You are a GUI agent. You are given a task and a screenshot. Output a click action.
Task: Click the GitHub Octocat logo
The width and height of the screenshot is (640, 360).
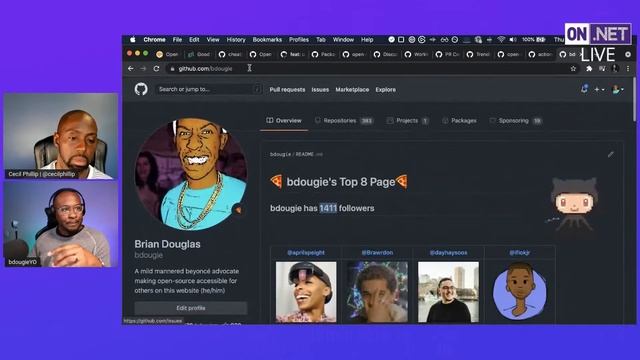click(x=141, y=89)
